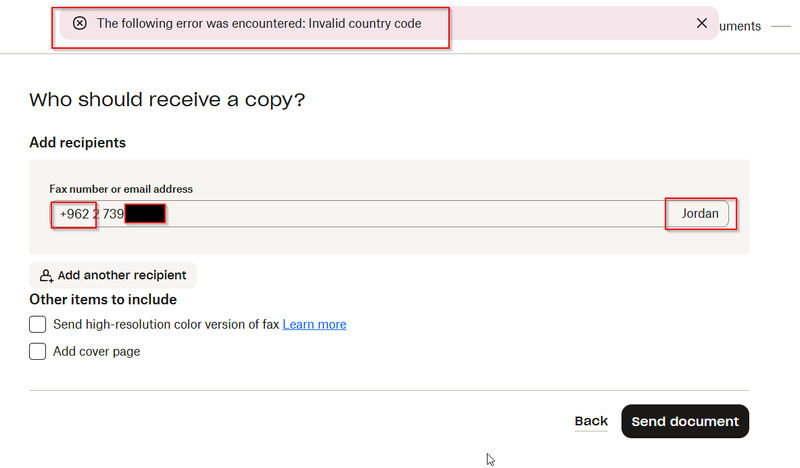This screenshot has width=800, height=468.
Task: Select the partially hidden Documents step tab
Action: tap(740, 26)
